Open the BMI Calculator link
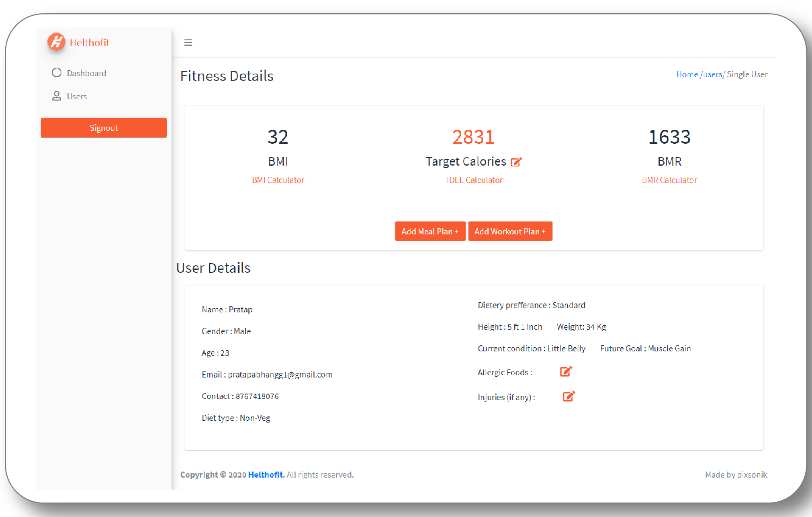This screenshot has width=812, height=517. point(278,180)
